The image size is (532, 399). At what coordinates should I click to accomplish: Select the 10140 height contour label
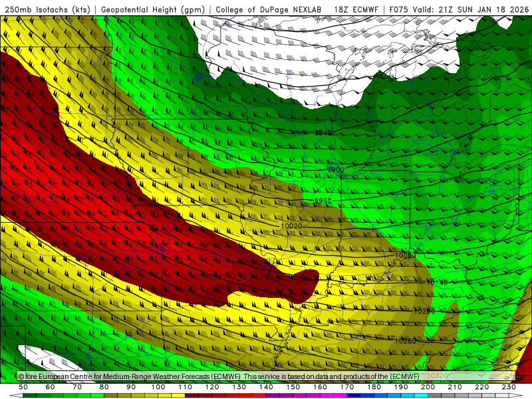pyautogui.click(x=437, y=282)
